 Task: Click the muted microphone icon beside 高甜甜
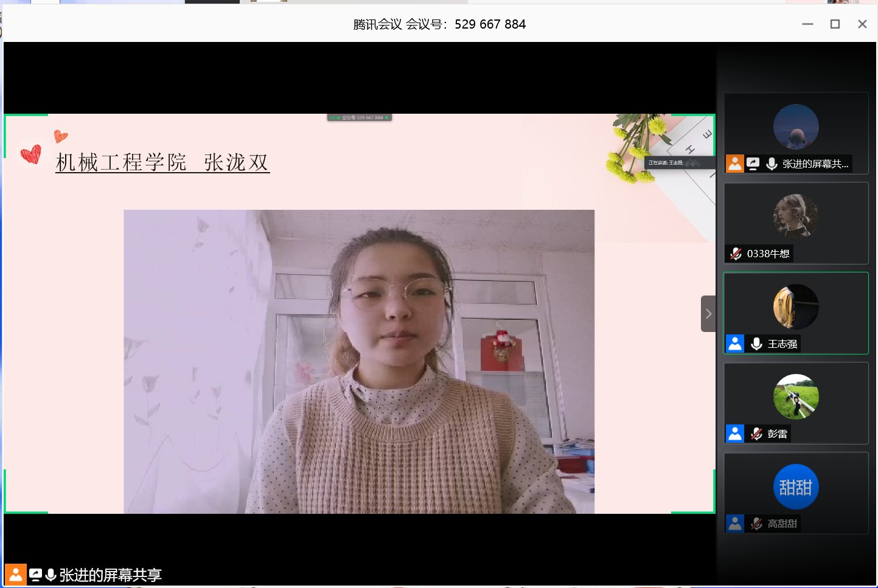coord(756,524)
